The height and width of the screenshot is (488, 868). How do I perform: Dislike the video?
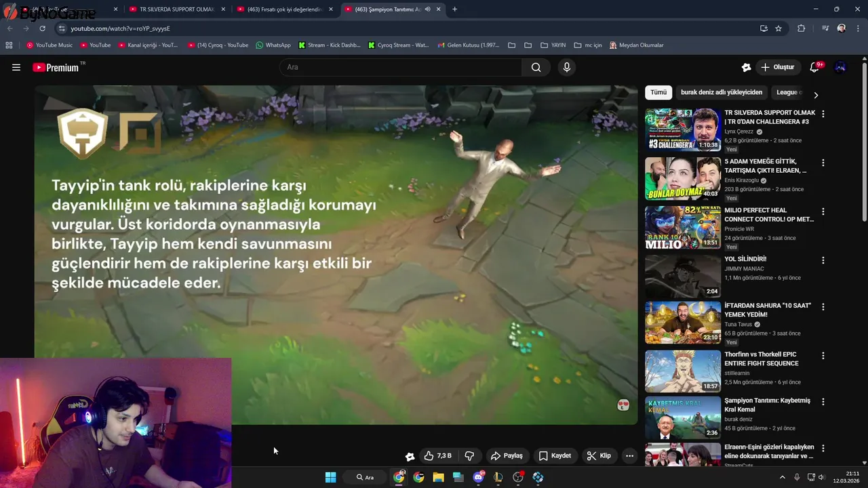pyautogui.click(x=469, y=455)
